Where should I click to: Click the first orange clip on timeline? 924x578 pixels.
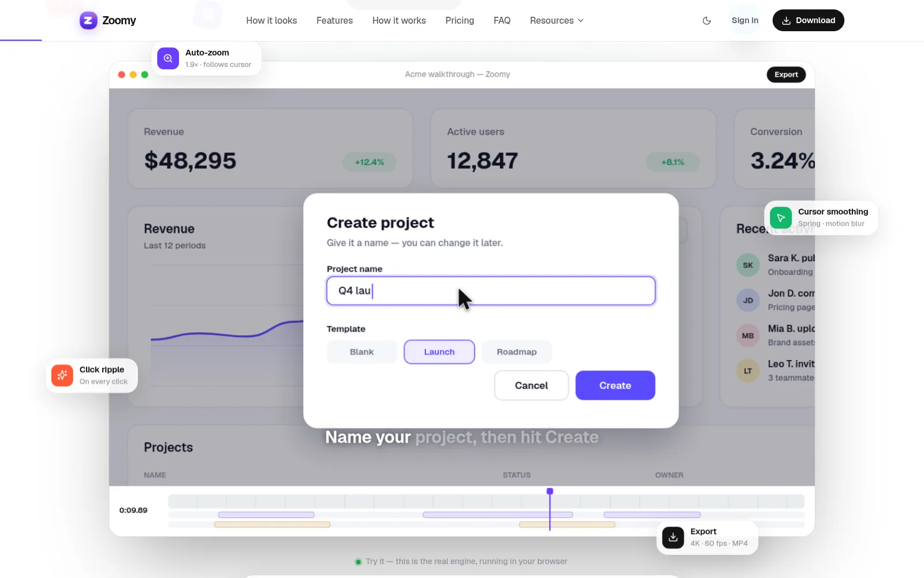pos(272,525)
